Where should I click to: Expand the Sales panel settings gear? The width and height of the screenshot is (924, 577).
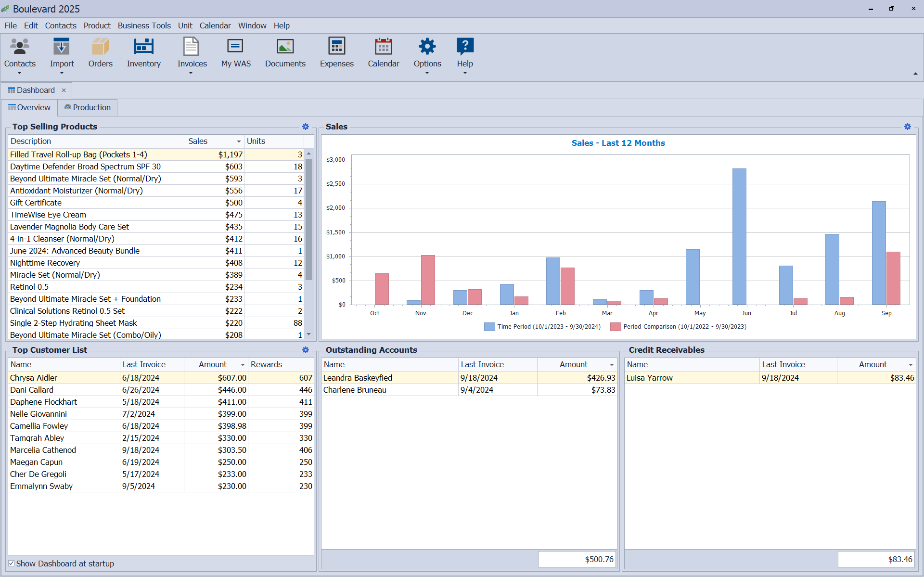(x=907, y=126)
